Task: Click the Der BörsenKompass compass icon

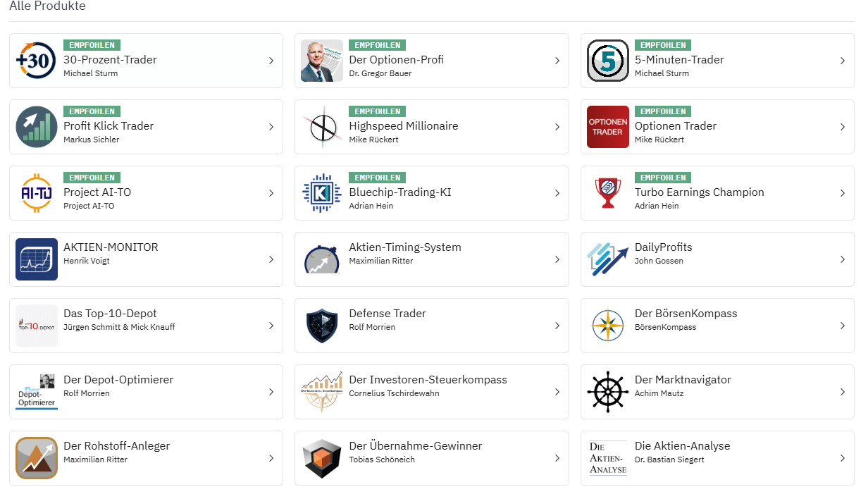Action: (607, 326)
